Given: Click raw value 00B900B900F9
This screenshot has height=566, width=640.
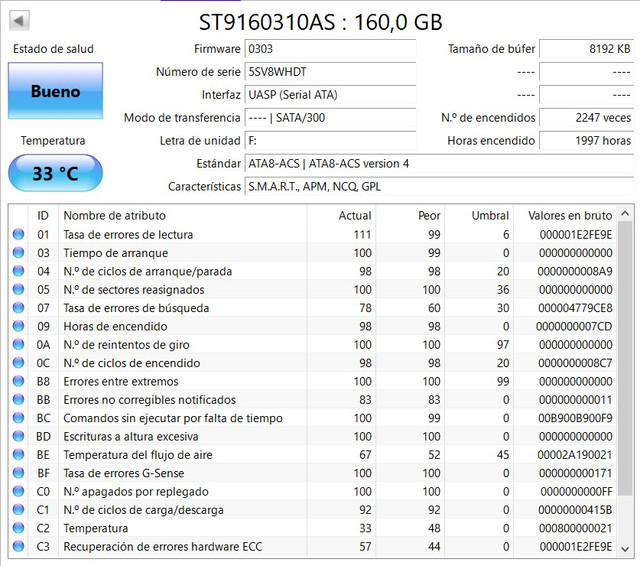Looking at the screenshot, I should (575, 418).
